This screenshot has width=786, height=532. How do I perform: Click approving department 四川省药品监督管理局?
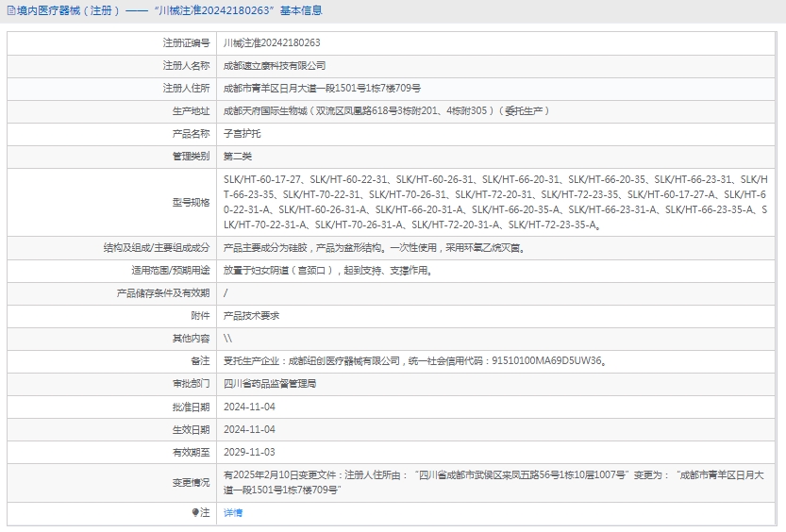pos(269,384)
